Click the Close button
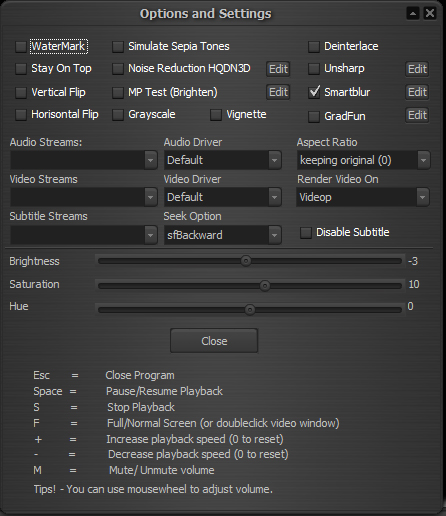 (x=214, y=341)
